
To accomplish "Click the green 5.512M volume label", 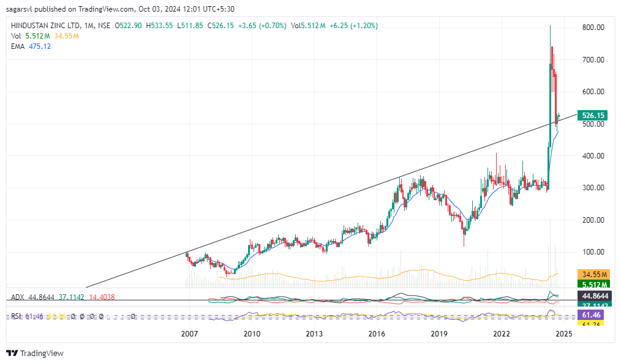I will 594,284.
